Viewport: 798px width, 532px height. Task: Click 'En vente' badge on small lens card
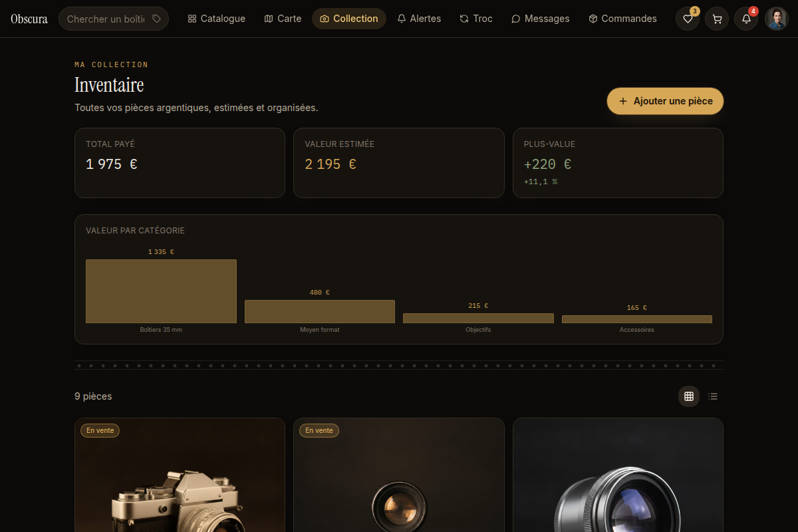pyautogui.click(x=319, y=430)
